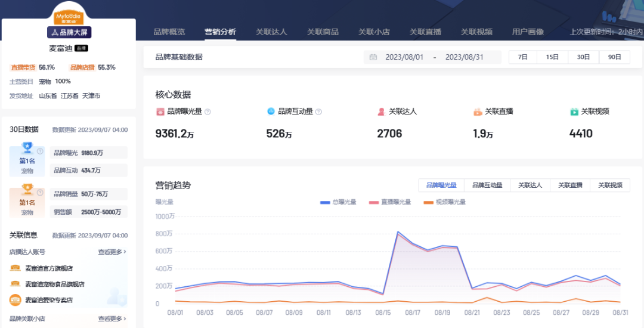Show the 品牌曝光量 trend chart
The width and height of the screenshot is (644, 328).
click(x=441, y=185)
